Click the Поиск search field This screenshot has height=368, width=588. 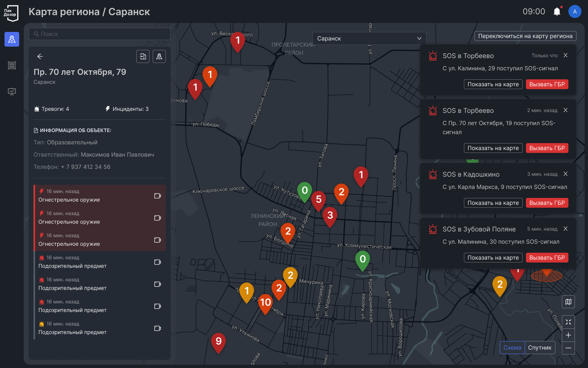coord(100,34)
